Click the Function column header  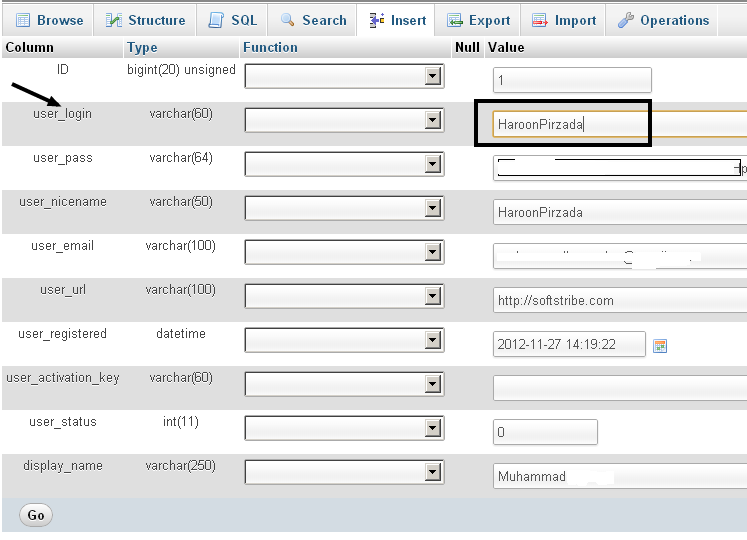tap(270, 47)
